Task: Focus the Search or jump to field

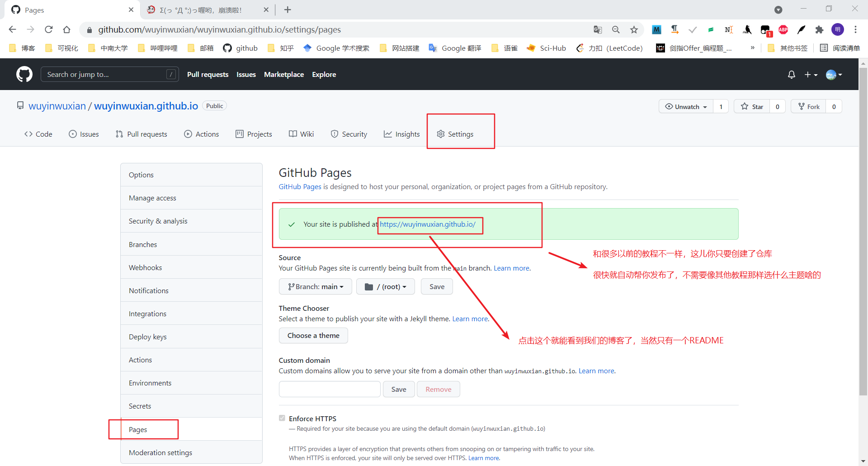Action: tap(109, 74)
